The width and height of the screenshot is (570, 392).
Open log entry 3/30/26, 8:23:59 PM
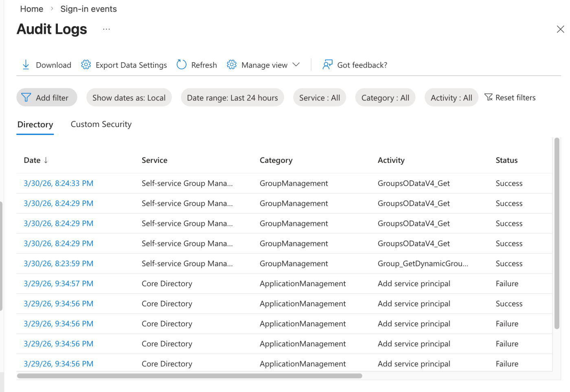coord(59,264)
